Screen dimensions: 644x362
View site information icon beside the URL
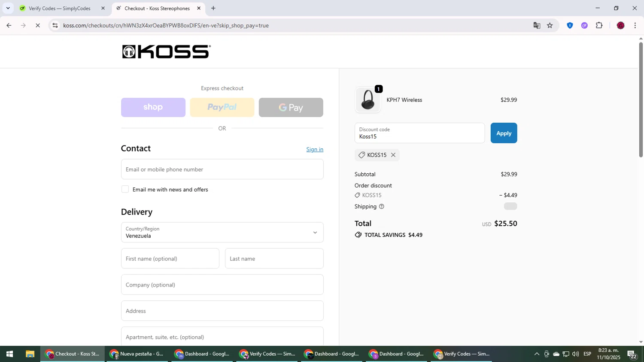55,25
